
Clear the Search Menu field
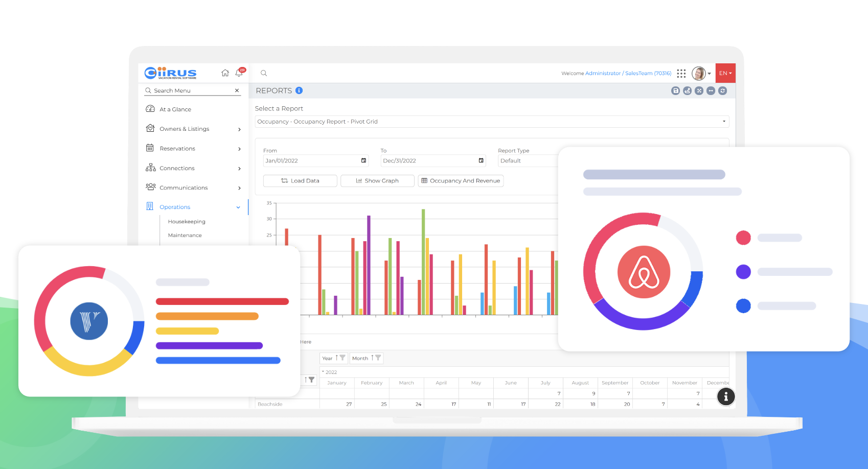click(x=237, y=90)
